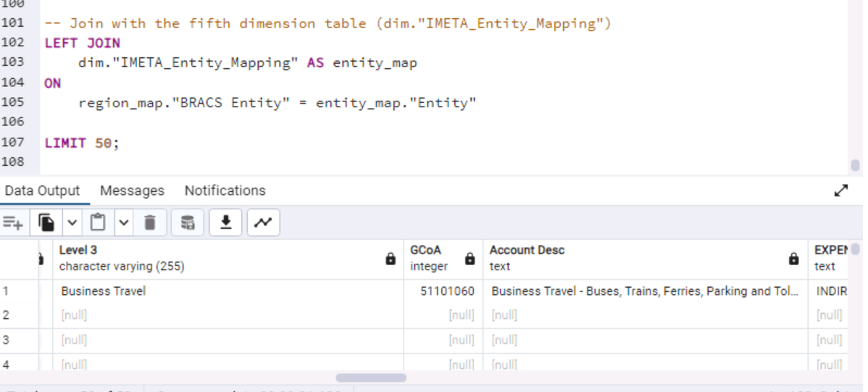Expand the output panel to full screen

click(x=840, y=191)
